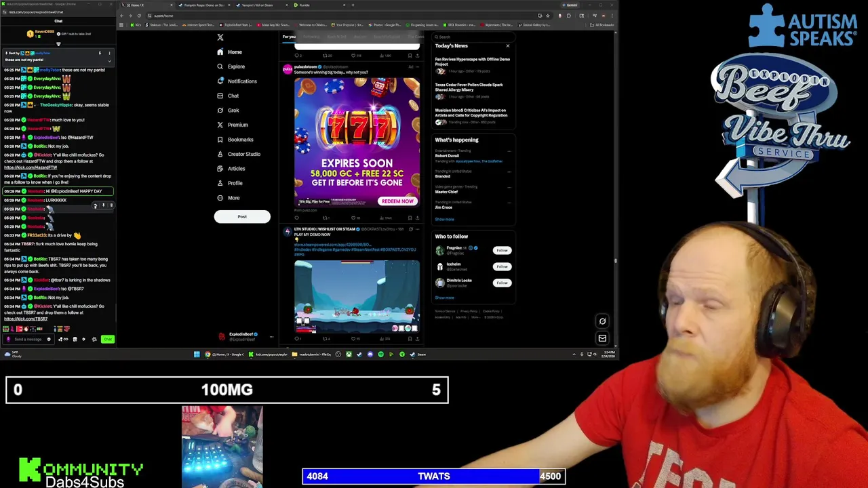Open Bookmarks in X sidebar
This screenshot has height=488, width=868.
[x=235, y=140]
